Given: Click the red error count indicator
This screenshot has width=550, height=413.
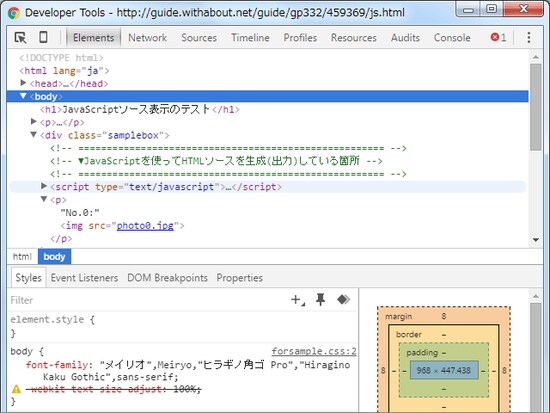Looking at the screenshot, I should pos(498,37).
